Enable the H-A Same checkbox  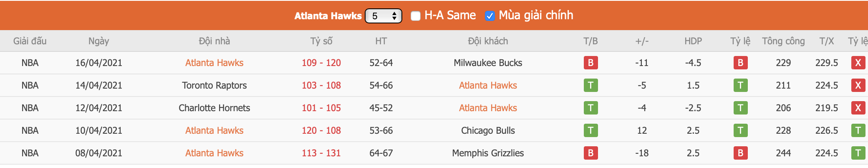416,16
